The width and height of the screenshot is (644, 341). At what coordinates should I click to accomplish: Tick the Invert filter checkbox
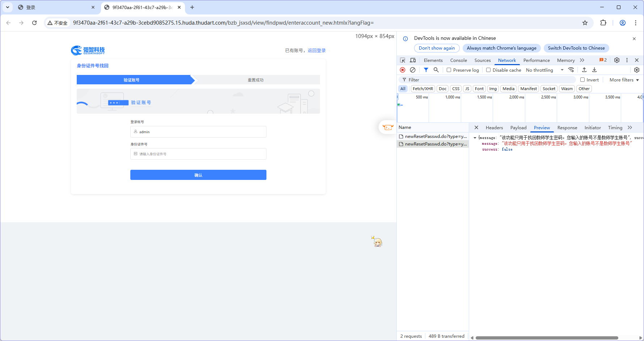point(582,80)
